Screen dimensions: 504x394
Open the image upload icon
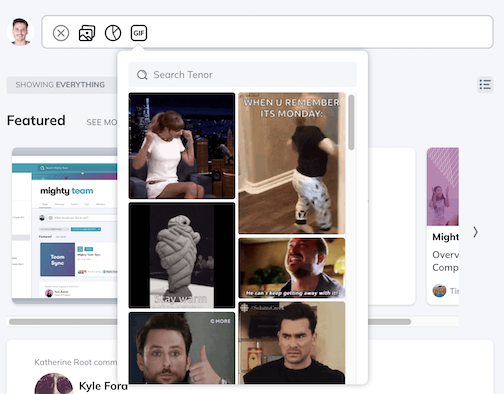pos(87,33)
